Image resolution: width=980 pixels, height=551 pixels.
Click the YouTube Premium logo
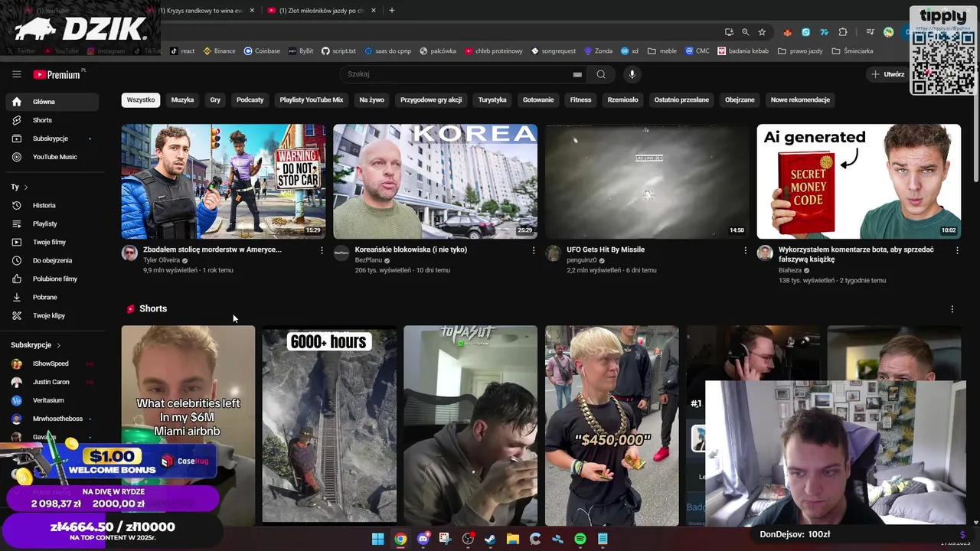pyautogui.click(x=57, y=74)
